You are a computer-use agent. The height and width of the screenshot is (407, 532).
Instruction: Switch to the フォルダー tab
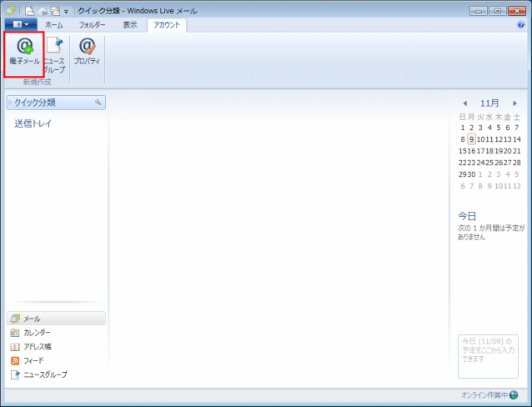(x=93, y=25)
